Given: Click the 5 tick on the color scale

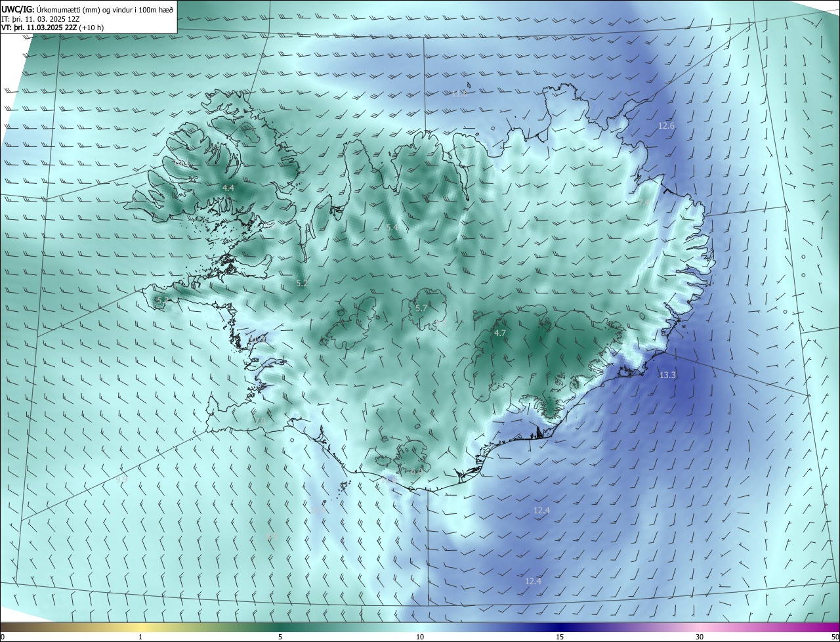Looking at the screenshot, I should point(280,637).
